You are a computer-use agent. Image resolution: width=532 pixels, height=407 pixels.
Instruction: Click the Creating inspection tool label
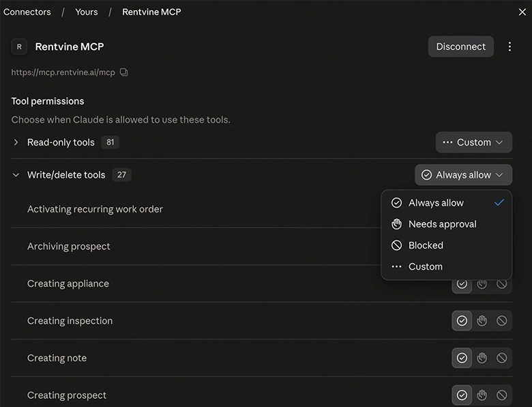pos(70,321)
